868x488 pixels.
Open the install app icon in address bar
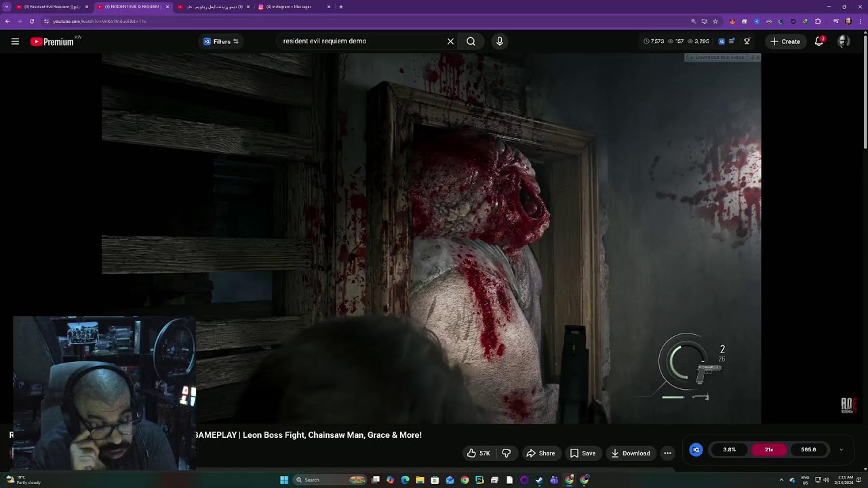[x=705, y=21]
